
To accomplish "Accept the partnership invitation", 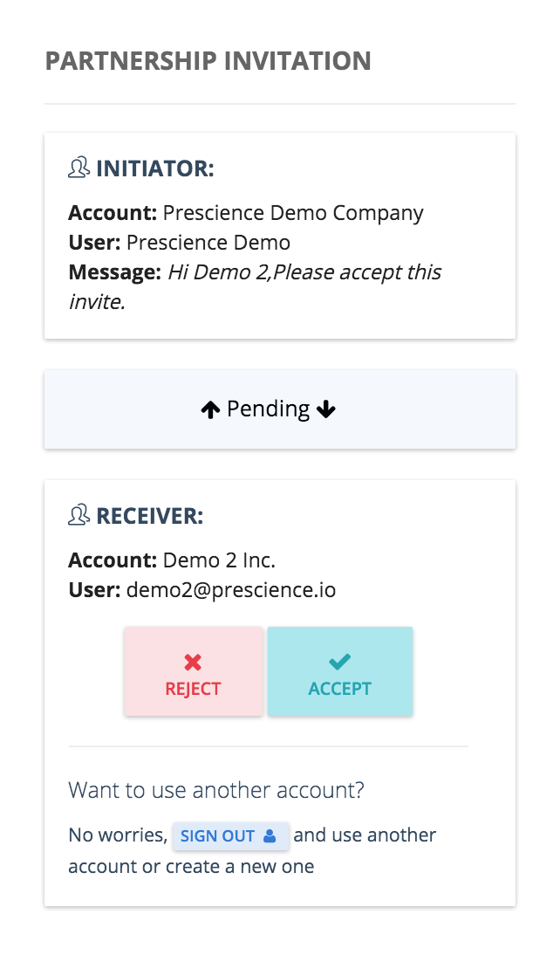I will (x=340, y=671).
